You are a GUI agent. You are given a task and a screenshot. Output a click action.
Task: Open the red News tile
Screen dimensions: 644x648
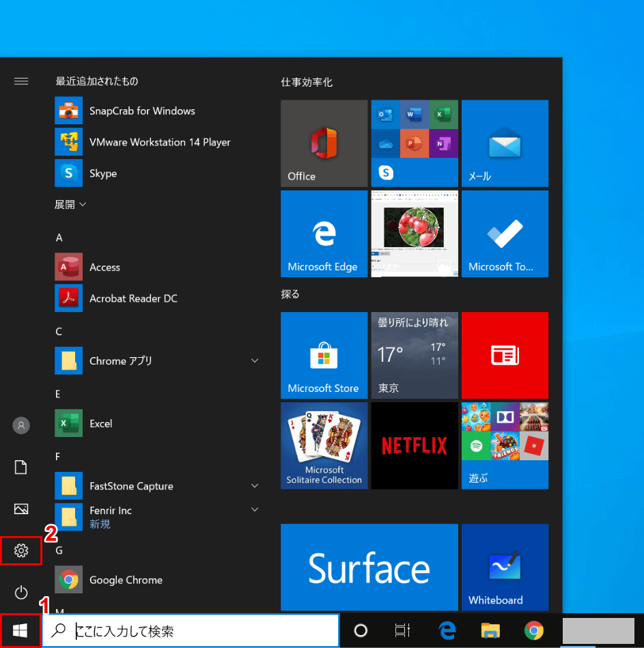(505, 355)
